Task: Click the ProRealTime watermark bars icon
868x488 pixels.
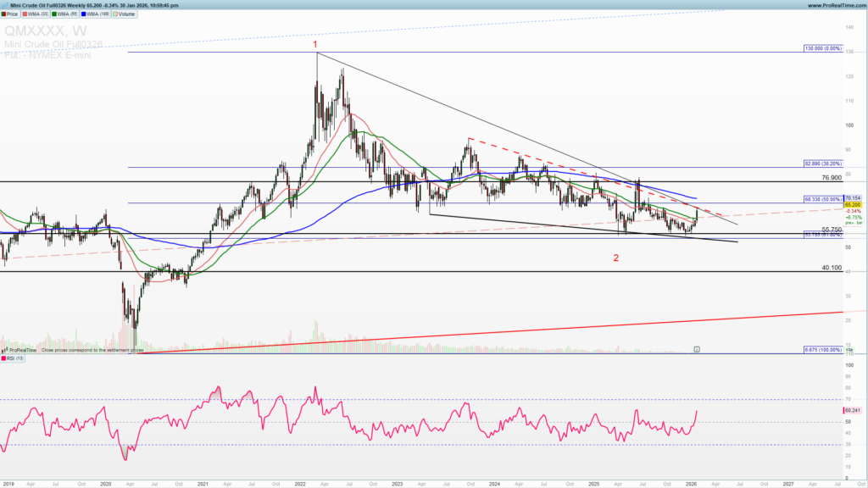Action: coord(5,349)
